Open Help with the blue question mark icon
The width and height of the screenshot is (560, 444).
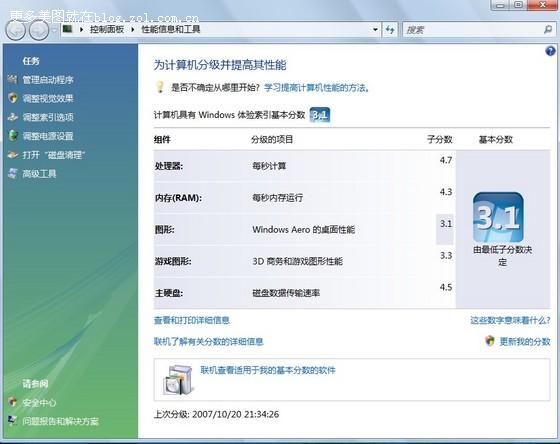point(550,51)
